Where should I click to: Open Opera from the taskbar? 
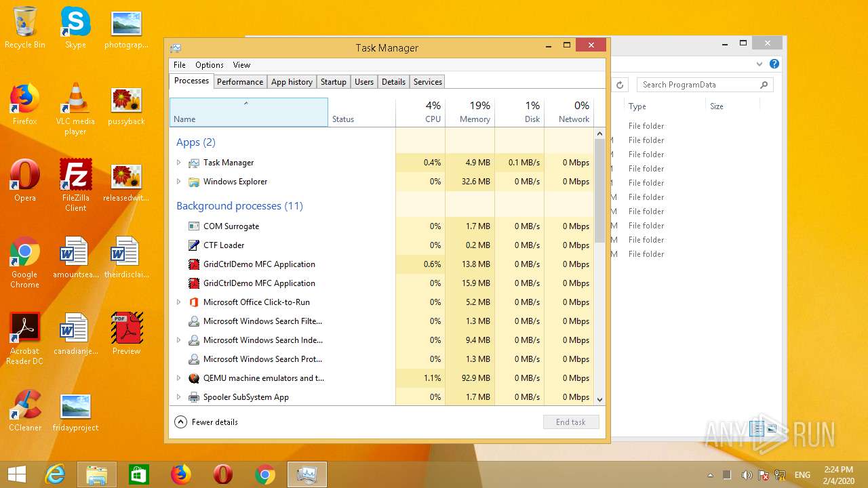223,474
